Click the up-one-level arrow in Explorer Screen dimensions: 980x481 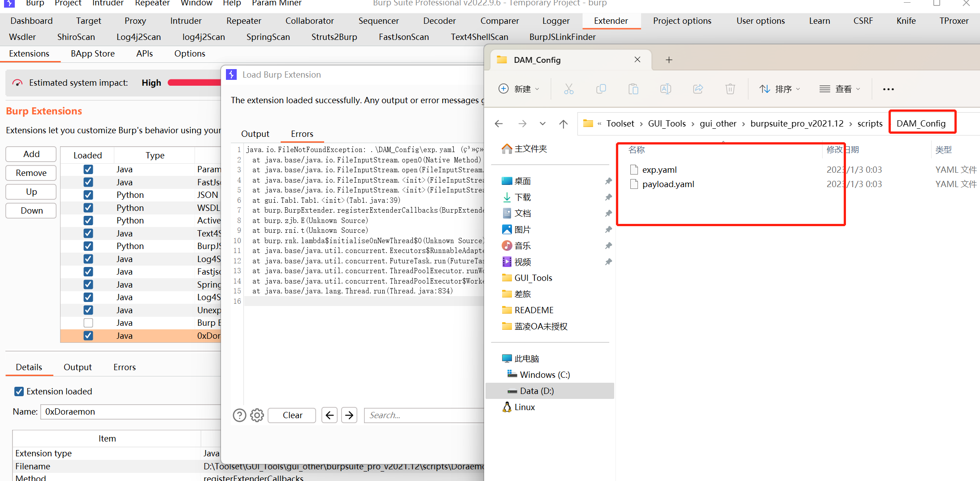(563, 123)
